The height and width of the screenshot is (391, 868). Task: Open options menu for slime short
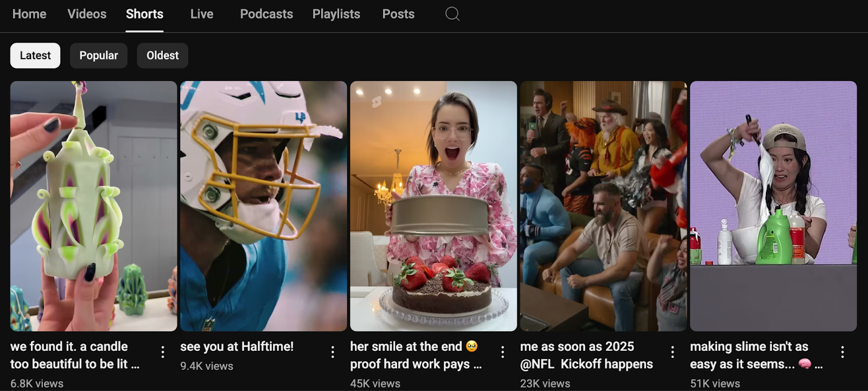tap(842, 352)
